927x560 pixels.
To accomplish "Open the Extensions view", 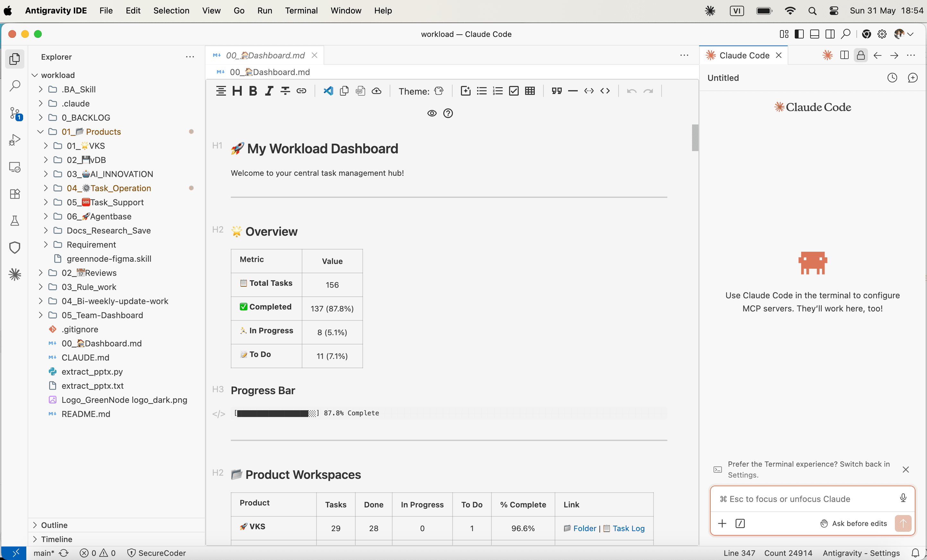I will pos(15,194).
